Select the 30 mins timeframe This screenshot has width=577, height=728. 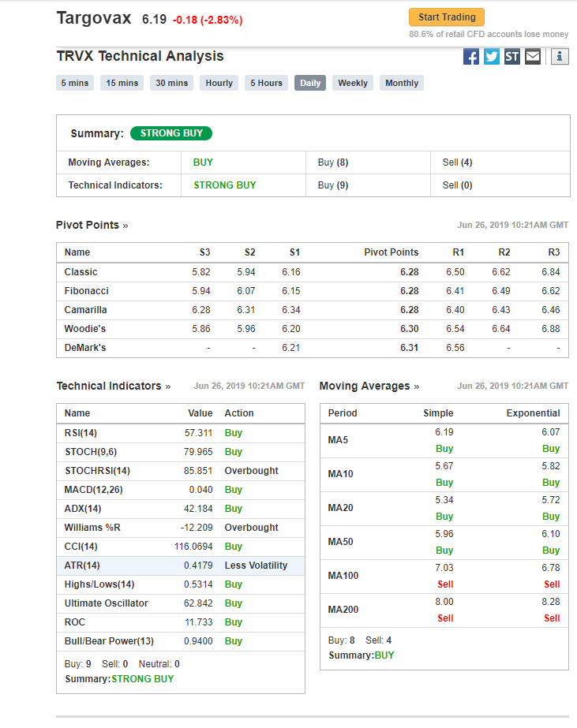click(x=171, y=83)
